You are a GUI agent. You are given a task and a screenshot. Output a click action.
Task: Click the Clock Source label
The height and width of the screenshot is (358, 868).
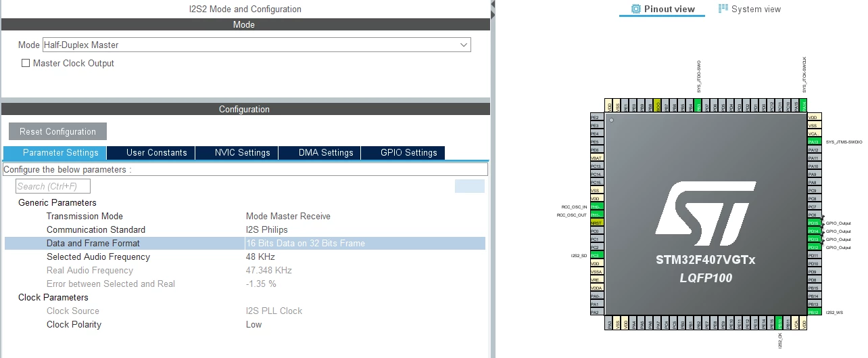coord(73,311)
